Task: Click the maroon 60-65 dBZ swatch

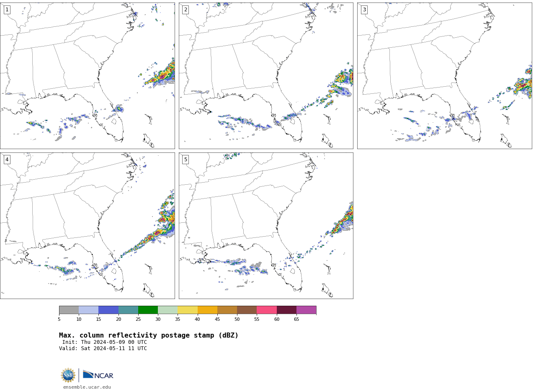Action: 286,310
